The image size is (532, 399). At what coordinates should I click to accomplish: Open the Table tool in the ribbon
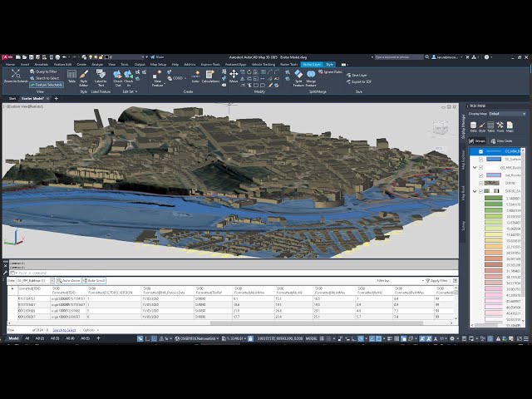[x=71, y=76]
